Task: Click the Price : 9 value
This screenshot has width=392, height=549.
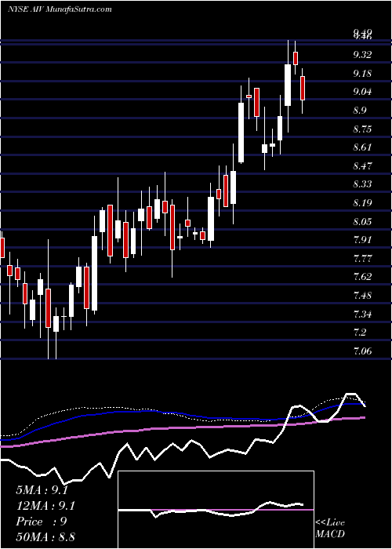Action: pyautogui.click(x=42, y=522)
